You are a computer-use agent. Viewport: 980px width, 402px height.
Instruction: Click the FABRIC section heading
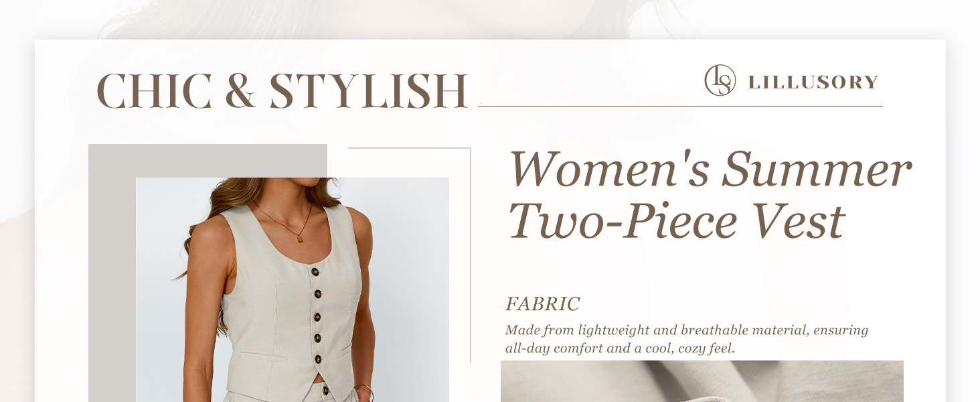click(542, 304)
